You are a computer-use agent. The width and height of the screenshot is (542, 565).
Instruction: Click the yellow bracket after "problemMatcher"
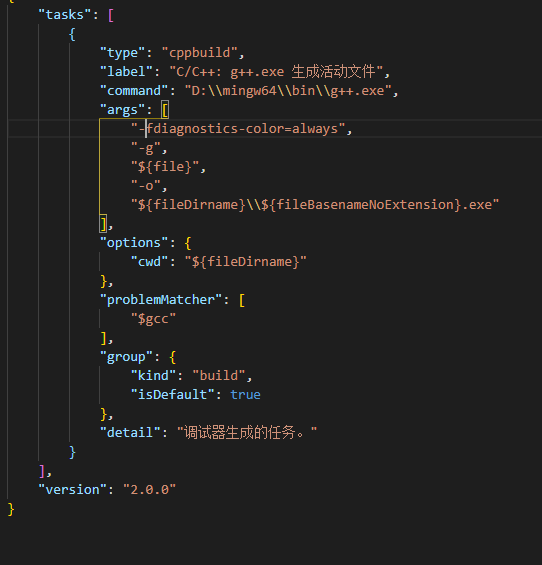tap(242, 300)
